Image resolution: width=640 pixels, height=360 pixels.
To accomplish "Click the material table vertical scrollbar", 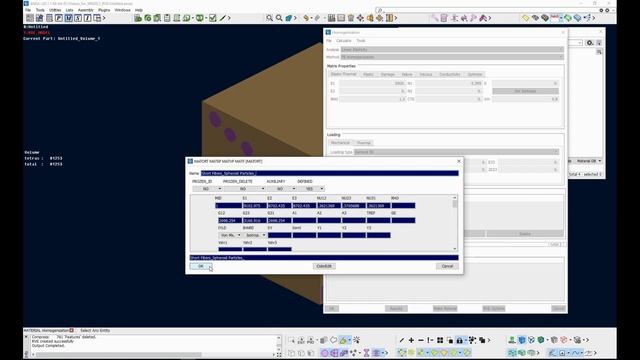I will point(455,223).
